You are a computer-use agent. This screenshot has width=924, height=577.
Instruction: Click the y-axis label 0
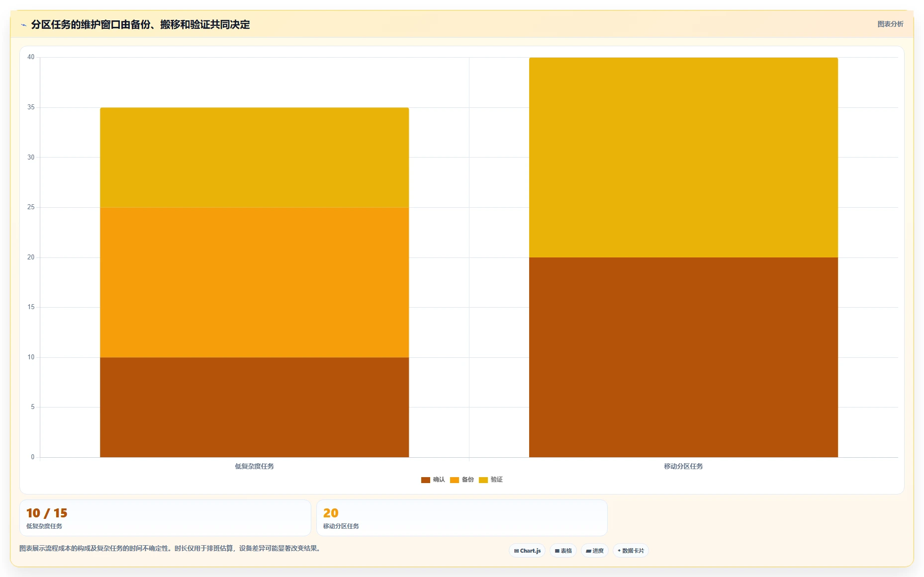point(33,457)
